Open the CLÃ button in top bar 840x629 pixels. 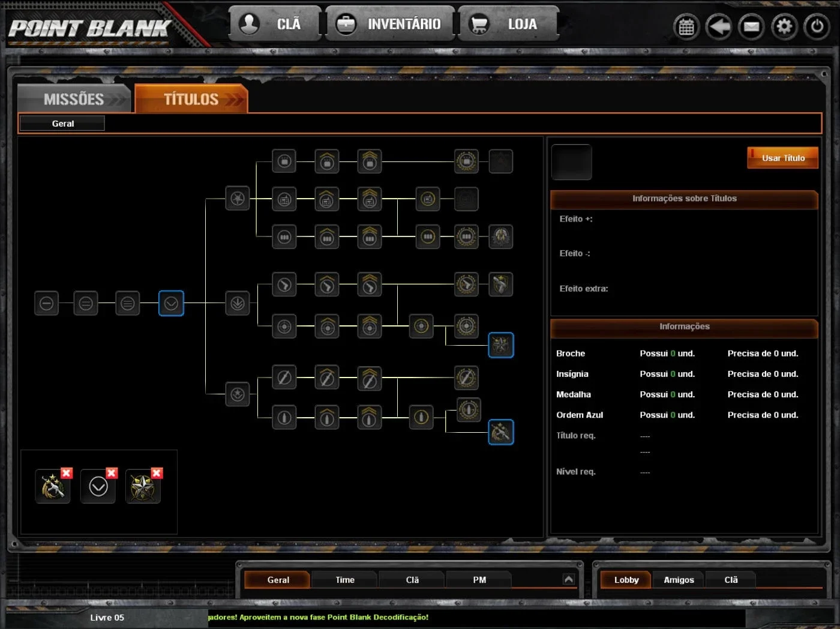point(275,23)
